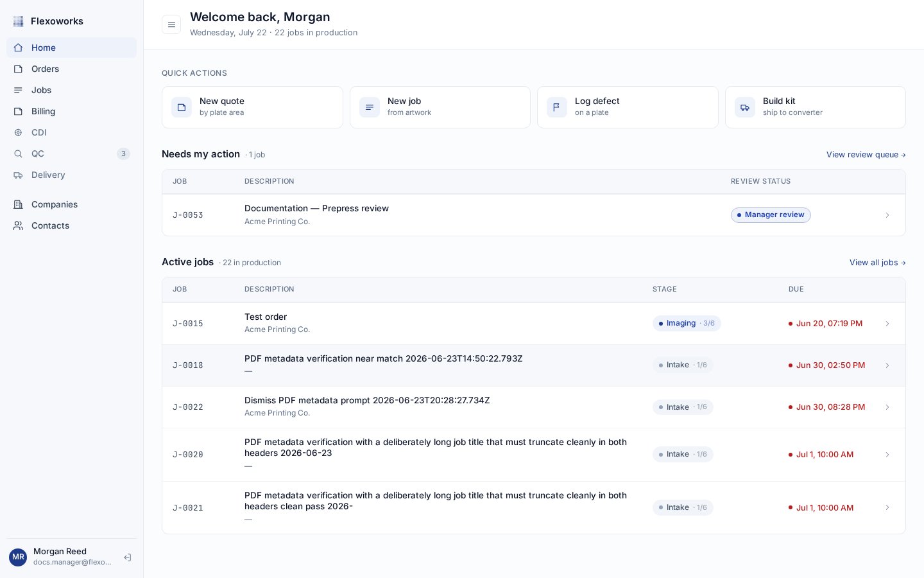Screen dimensions: 924x578
Task: Click job ID J-0021
Action: pos(188,508)
